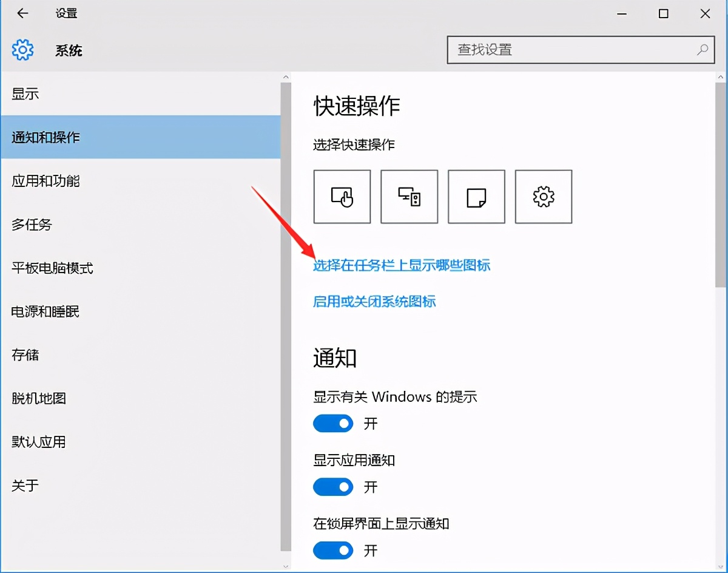Click the back arrow to return
The height and width of the screenshot is (573, 728).
pyautogui.click(x=22, y=13)
